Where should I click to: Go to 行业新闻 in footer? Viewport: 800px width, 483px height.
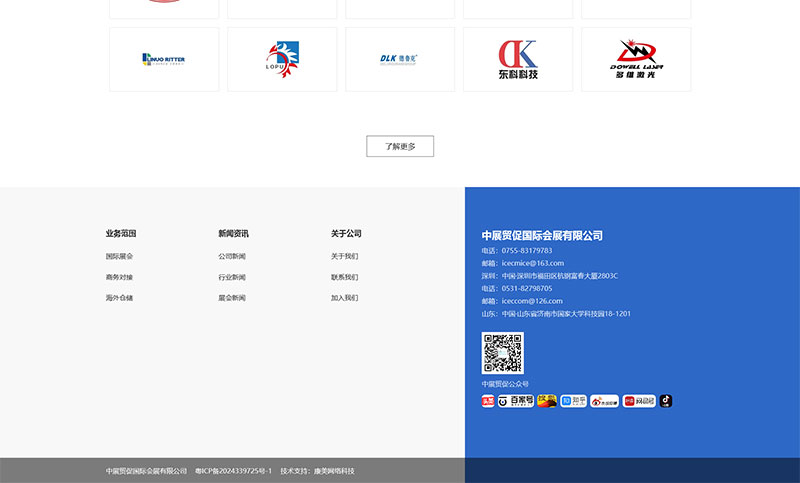click(232, 277)
